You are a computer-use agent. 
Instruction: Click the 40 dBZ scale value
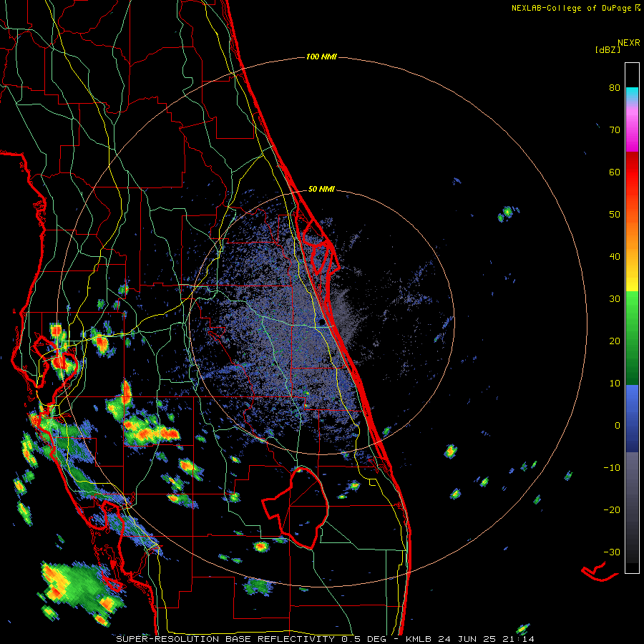click(x=615, y=257)
